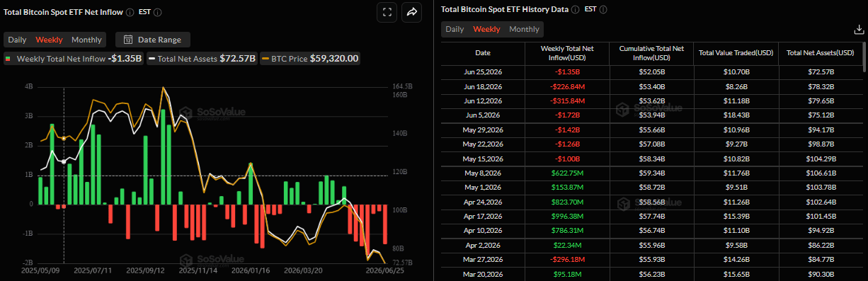868x281 pixels.
Task: Share the ETF net inflow chart
Action: [x=411, y=12]
